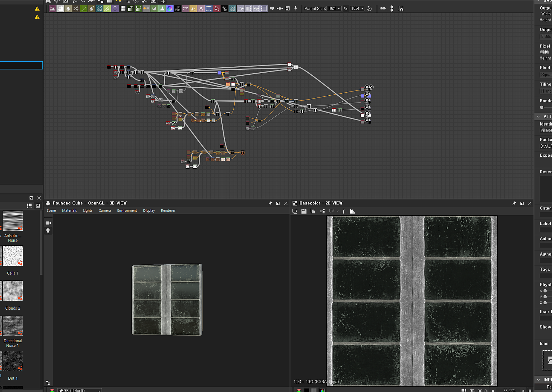Select Dirt 1 thumbnail in library
The width and height of the screenshot is (552, 392).
coord(13,361)
